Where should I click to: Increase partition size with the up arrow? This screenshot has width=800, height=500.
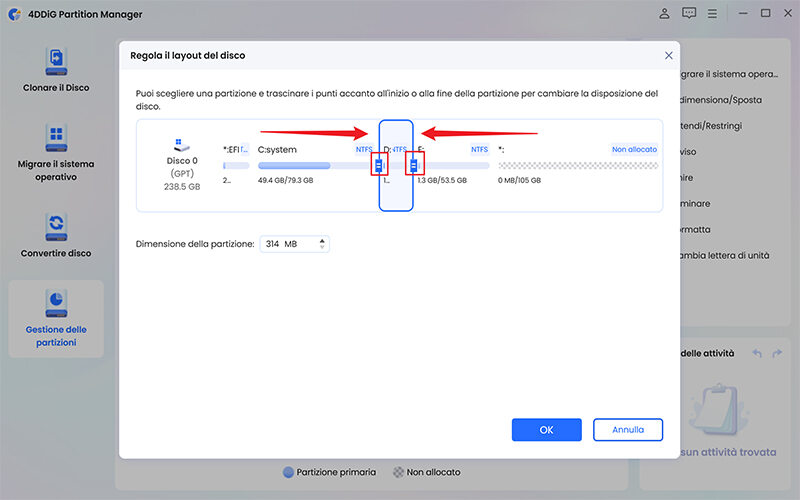(322, 240)
